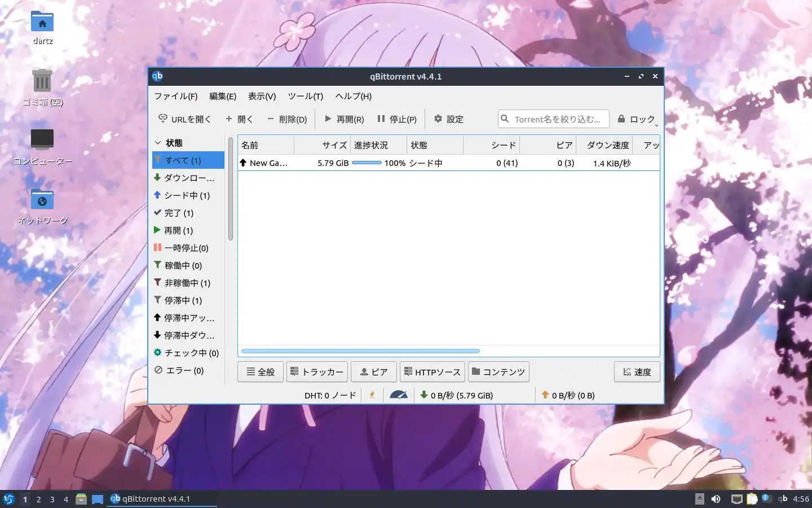Click the volume icon in the system tray
The height and width of the screenshot is (508, 812).
pos(716,499)
